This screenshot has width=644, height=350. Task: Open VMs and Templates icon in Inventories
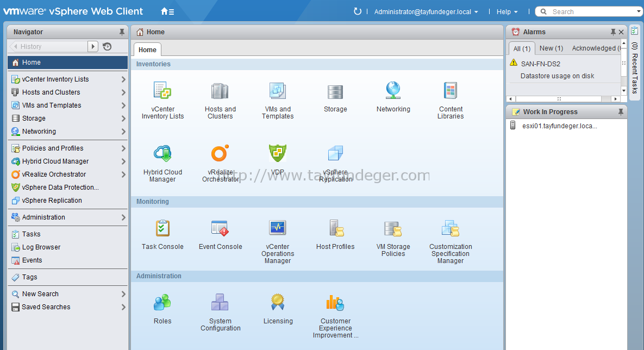point(278,91)
